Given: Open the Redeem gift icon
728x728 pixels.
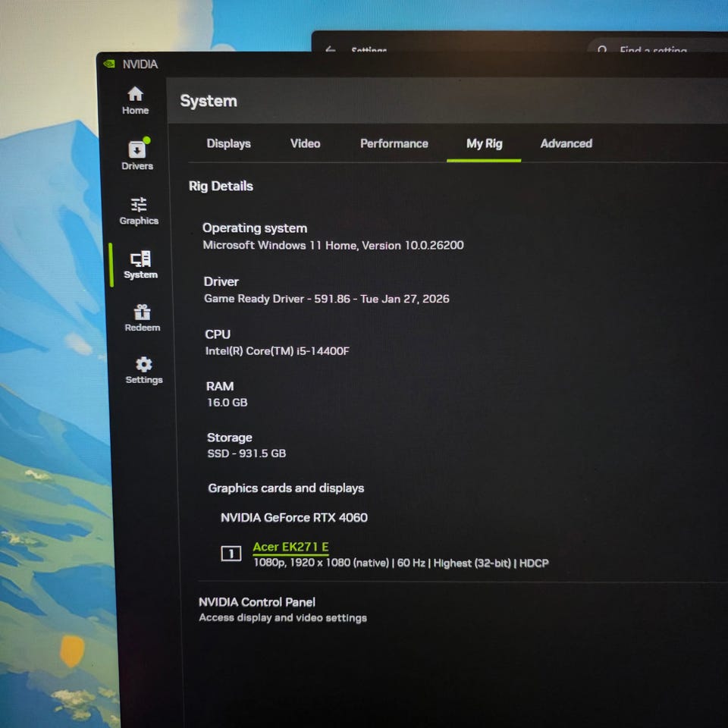Looking at the screenshot, I should [x=142, y=318].
